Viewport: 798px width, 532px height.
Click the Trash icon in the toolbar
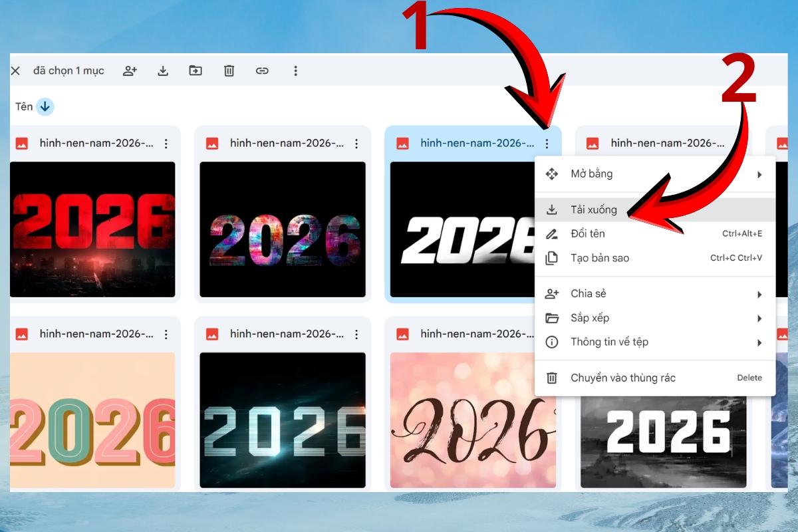tap(229, 70)
